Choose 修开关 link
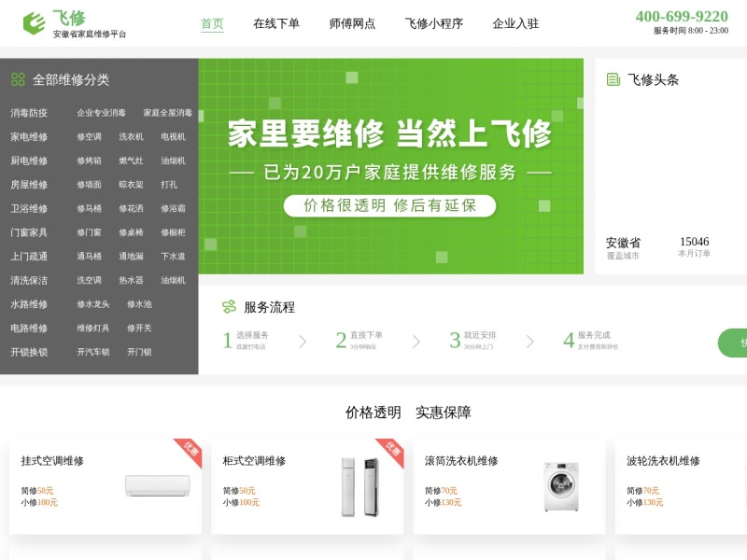This screenshot has width=747, height=560. (x=139, y=329)
